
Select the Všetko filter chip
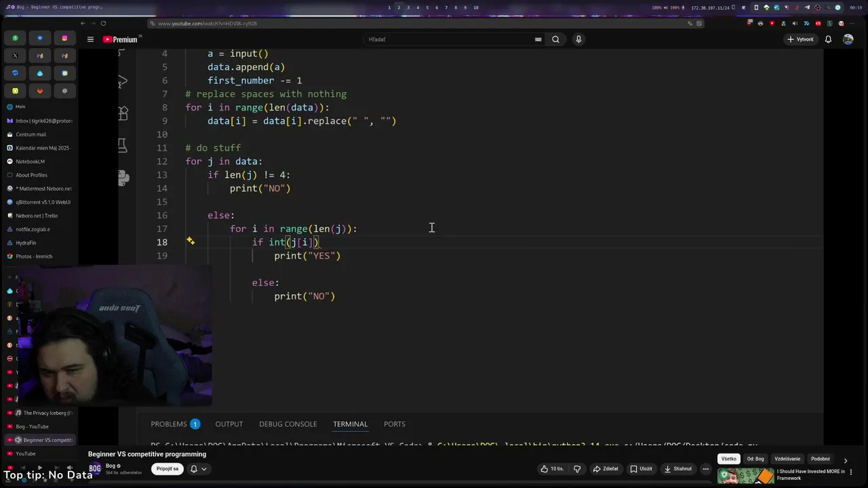point(729,459)
